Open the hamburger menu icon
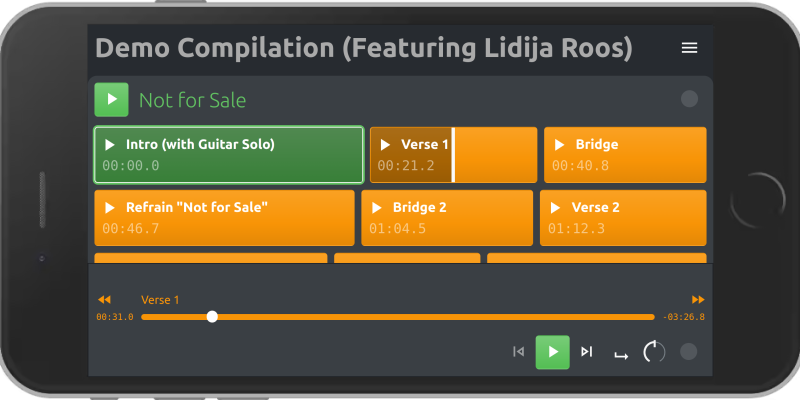 pos(689,48)
